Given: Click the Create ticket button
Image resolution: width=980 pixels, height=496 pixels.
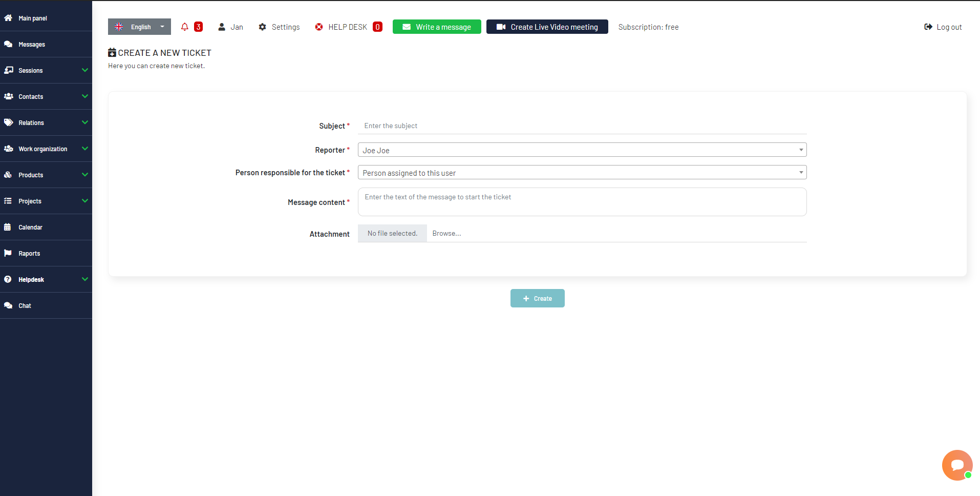Looking at the screenshot, I should click(537, 298).
